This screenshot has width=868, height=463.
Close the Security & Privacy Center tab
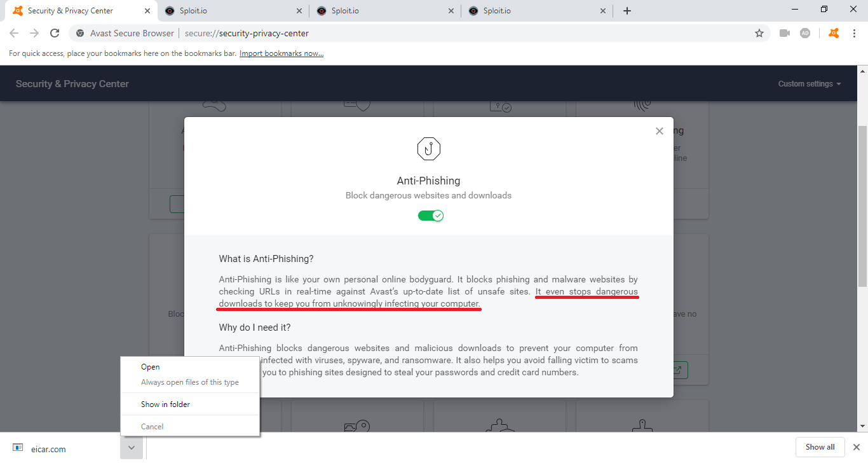(x=147, y=11)
